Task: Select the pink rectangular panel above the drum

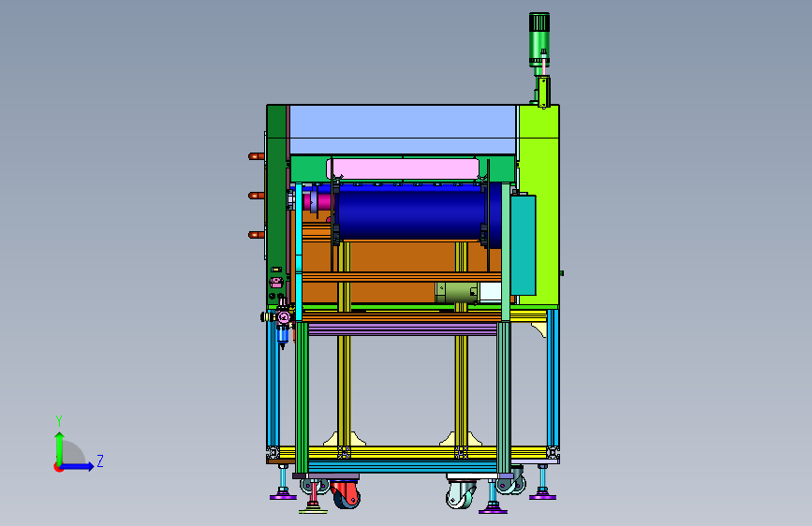Action: pos(403,169)
